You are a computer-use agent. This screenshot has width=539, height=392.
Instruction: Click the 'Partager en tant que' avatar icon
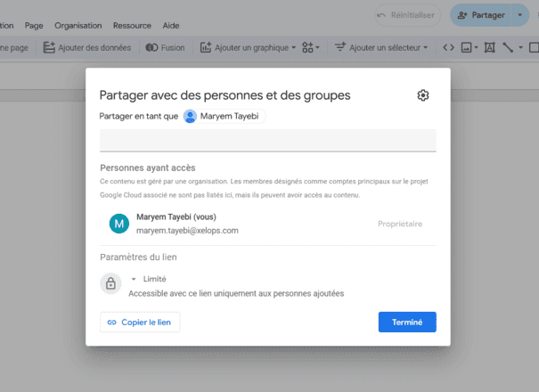coord(190,116)
